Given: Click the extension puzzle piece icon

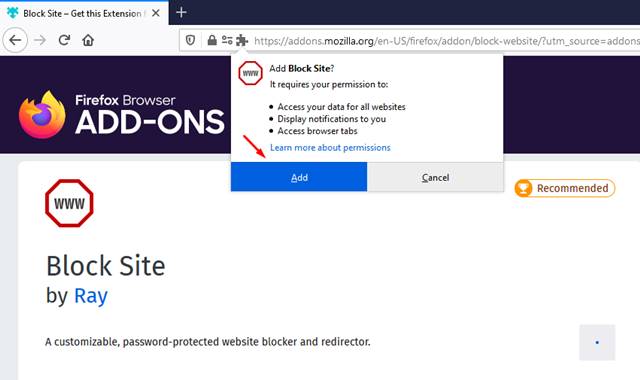Looking at the screenshot, I should [x=242, y=40].
